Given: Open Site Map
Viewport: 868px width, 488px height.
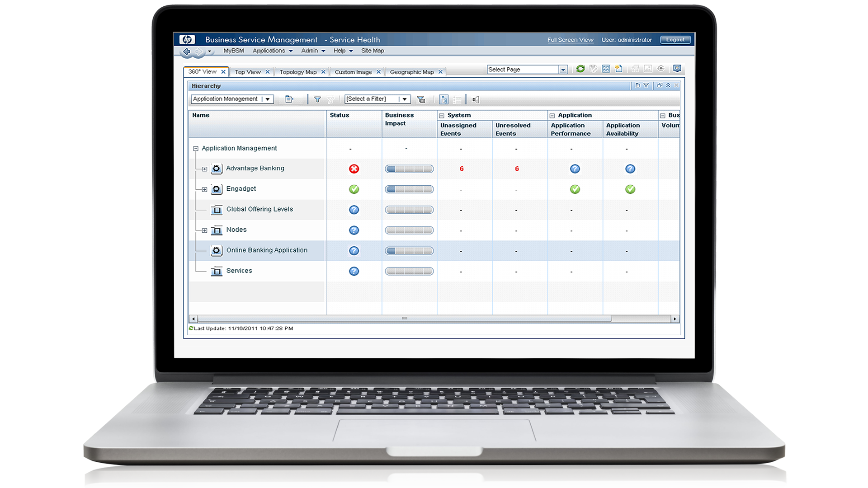Looking at the screenshot, I should click(373, 51).
